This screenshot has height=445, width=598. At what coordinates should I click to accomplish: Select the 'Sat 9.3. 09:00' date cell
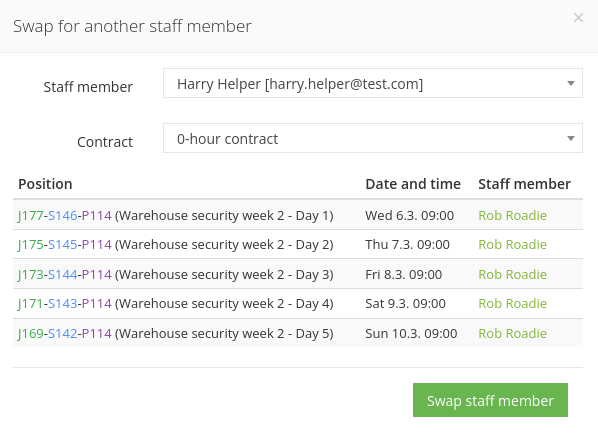tap(405, 304)
